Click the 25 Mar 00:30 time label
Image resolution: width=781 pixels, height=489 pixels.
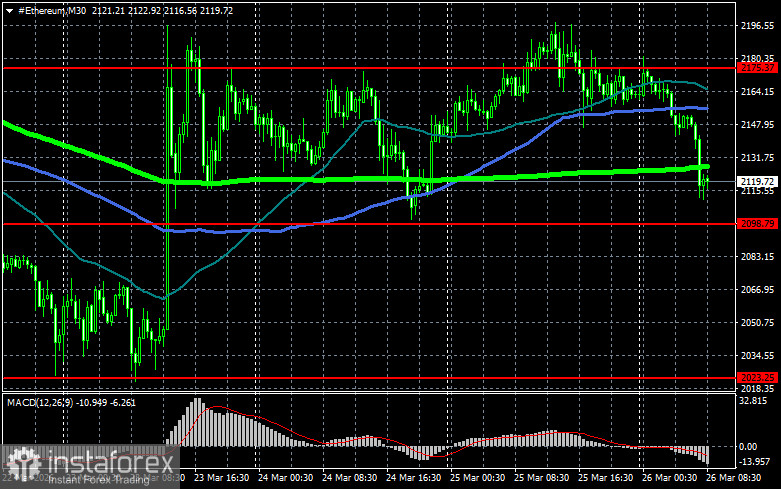(x=478, y=478)
